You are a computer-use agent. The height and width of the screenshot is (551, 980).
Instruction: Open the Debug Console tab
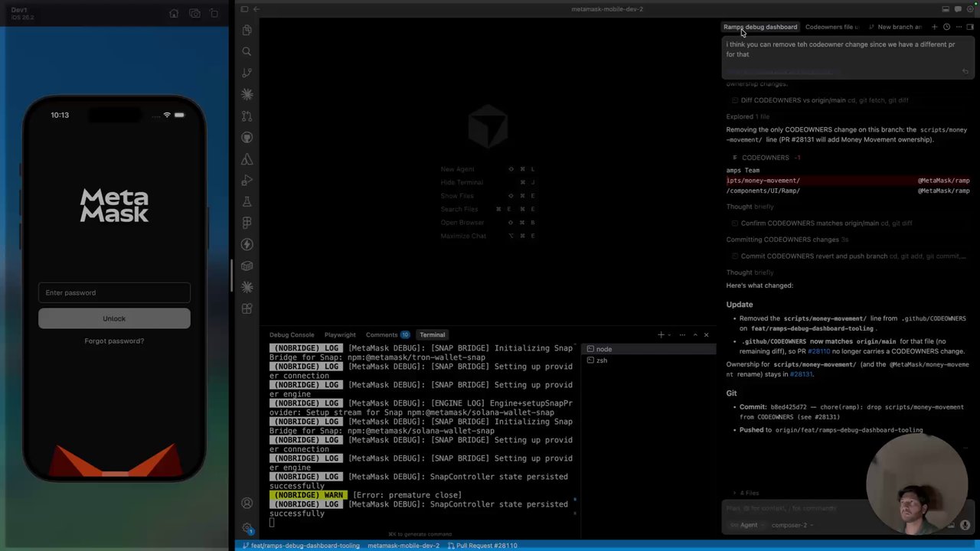(x=292, y=334)
